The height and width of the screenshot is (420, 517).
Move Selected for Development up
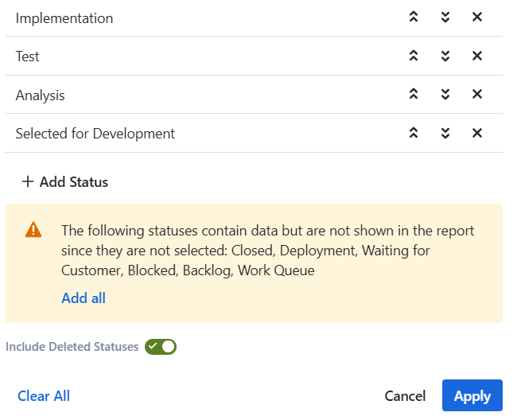pos(414,133)
